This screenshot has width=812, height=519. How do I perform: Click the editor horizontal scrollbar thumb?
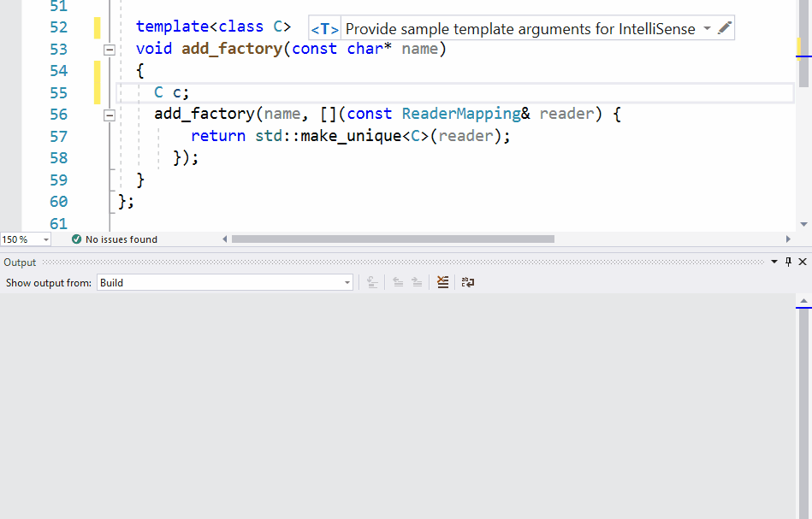pos(393,239)
